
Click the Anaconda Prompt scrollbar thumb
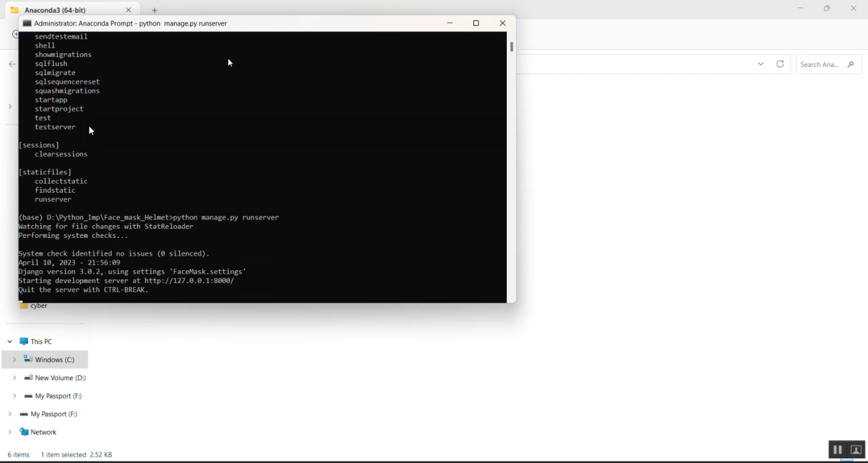point(512,46)
